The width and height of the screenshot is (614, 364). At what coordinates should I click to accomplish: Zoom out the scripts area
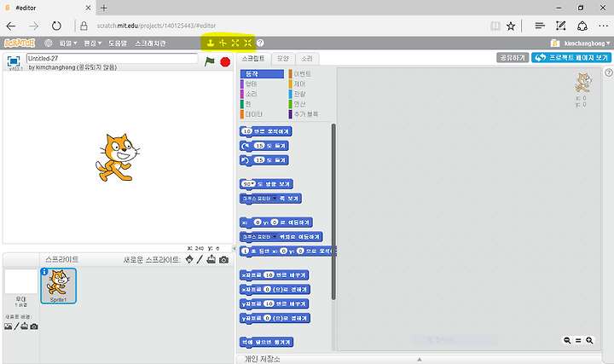(566, 340)
